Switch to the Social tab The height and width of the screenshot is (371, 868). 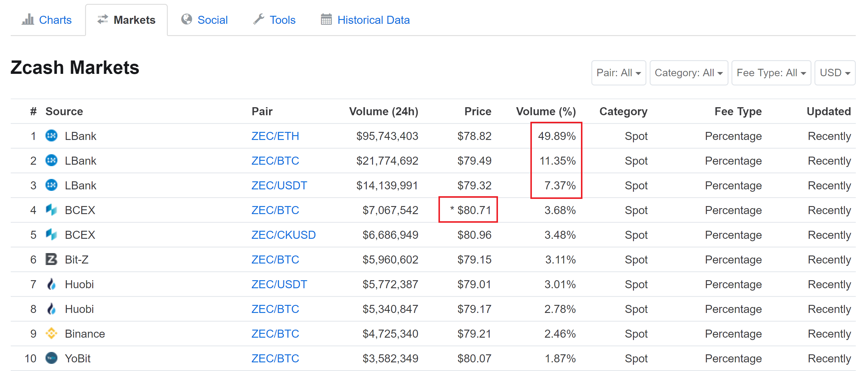click(213, 20)
